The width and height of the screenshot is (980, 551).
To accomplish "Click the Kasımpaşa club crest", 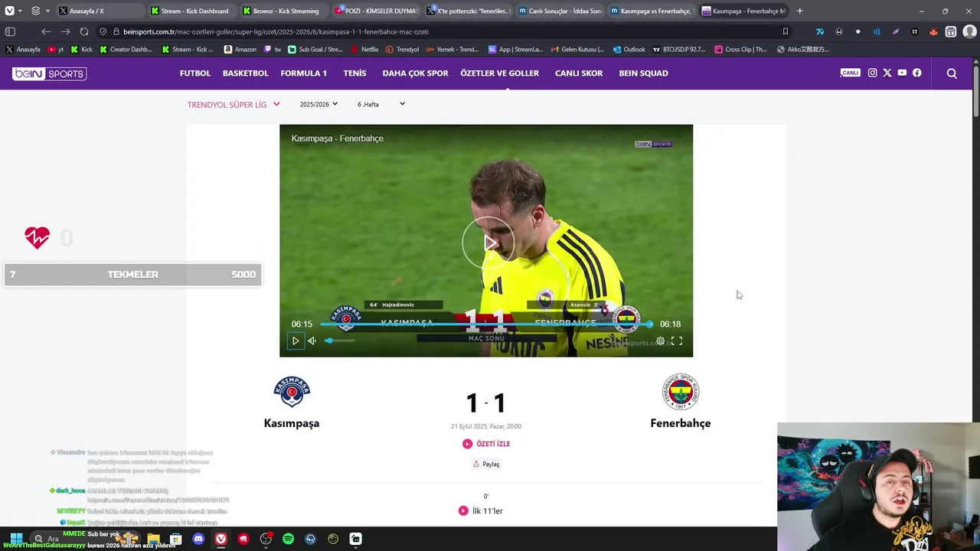I will (x=292, y=392).
